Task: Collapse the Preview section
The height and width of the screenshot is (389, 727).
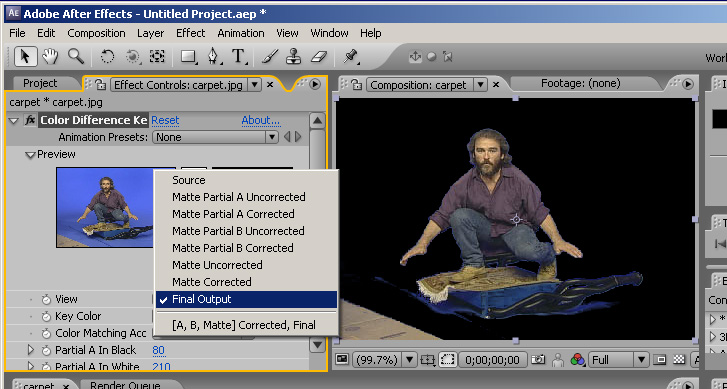Action: [31, 155]
